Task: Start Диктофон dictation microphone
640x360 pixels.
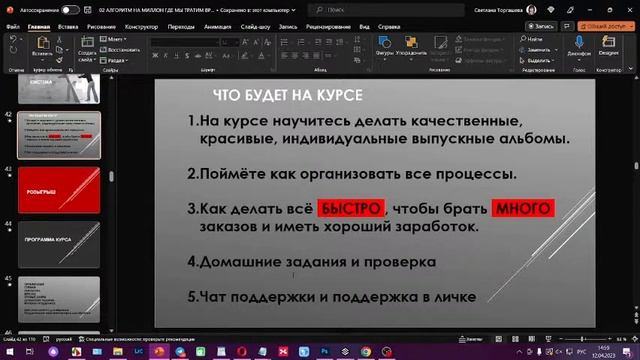Action: [579, 42]
